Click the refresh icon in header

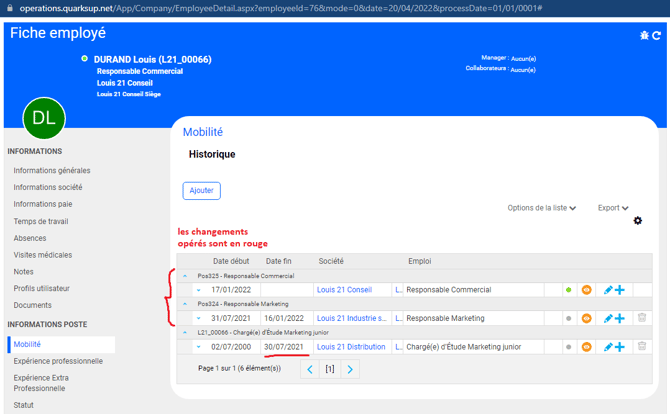click(x=656, y=35)
